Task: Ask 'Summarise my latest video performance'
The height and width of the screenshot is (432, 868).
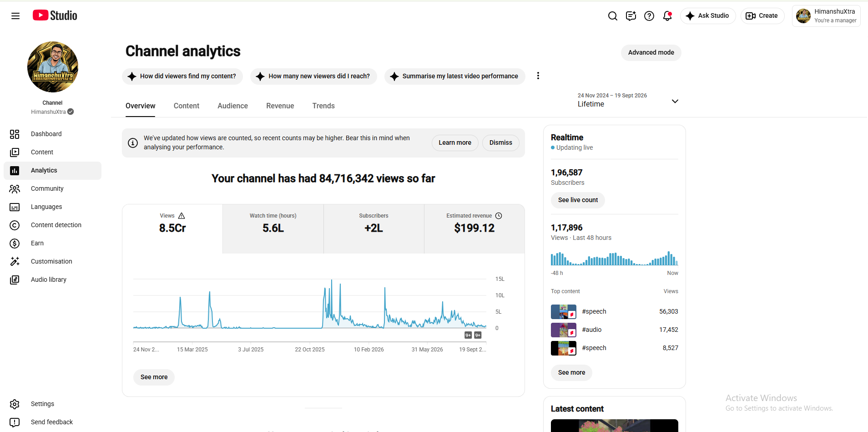Action: coord(454,76)
